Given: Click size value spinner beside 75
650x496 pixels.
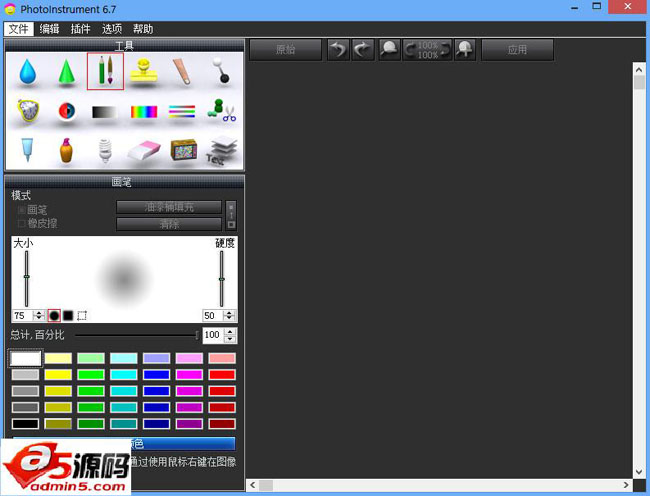Looking at the screenshot, I should [39, 316].
